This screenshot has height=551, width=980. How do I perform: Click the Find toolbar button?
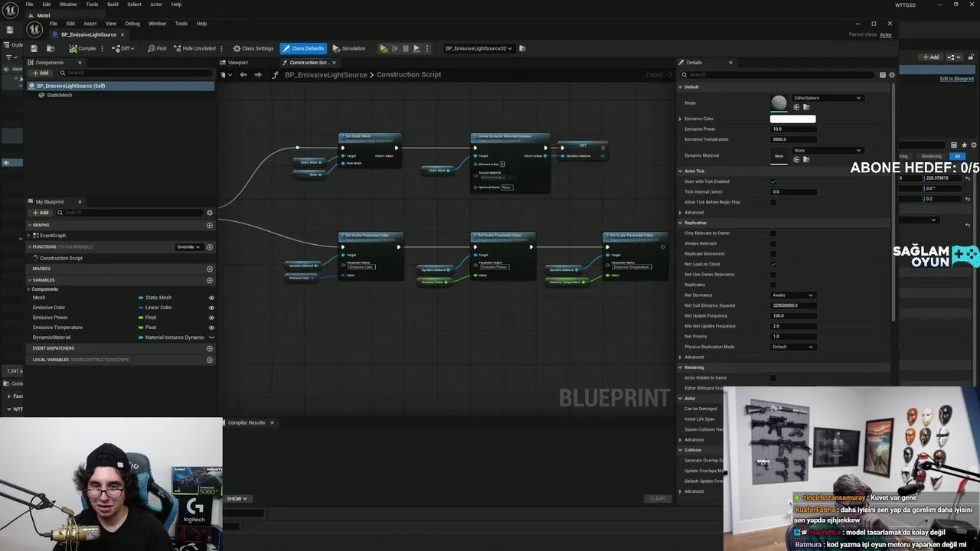(x=157, y=48)
